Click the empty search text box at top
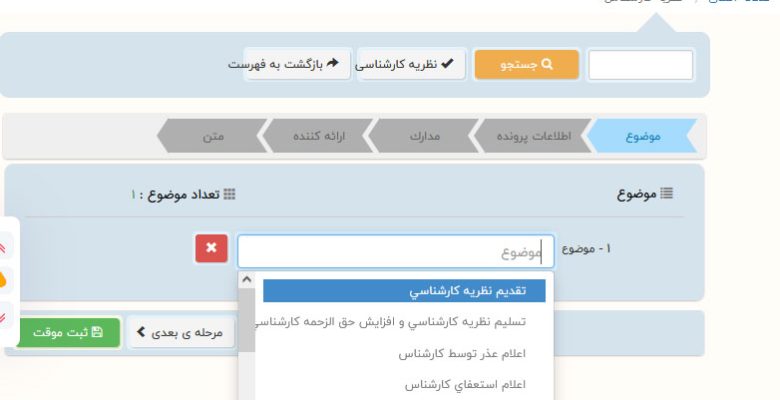Image resolution: width=780 pixels, height=400 pixels. 640,65
